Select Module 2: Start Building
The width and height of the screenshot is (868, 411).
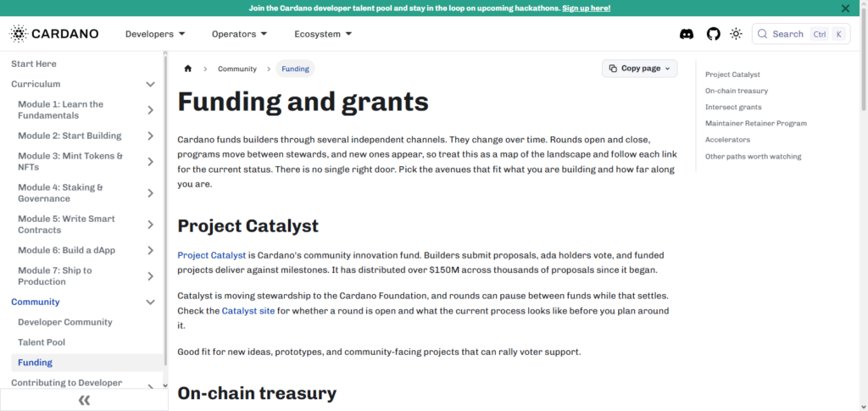(x=70, y=136)
